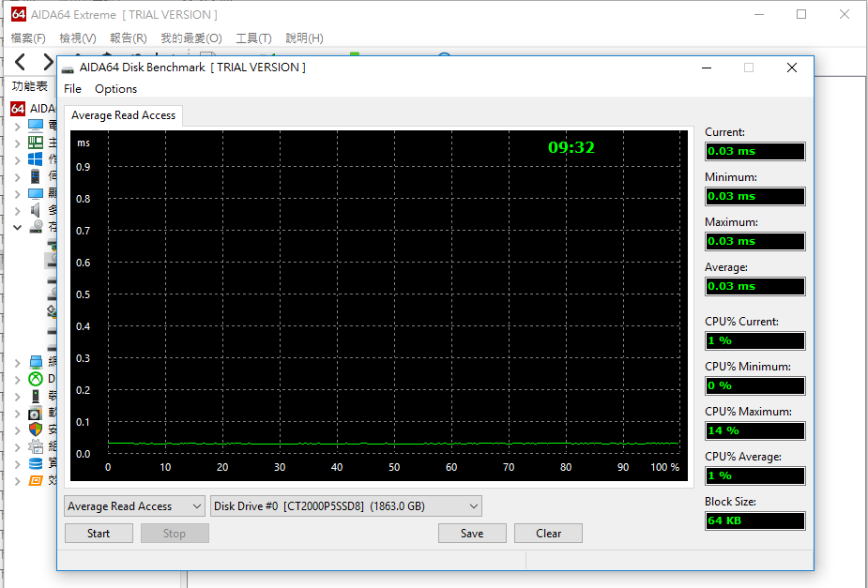This screenshot has height=588, width=868.
Task: Open the File menu in Disk Benchmark
Action: (x=72, y=88)
